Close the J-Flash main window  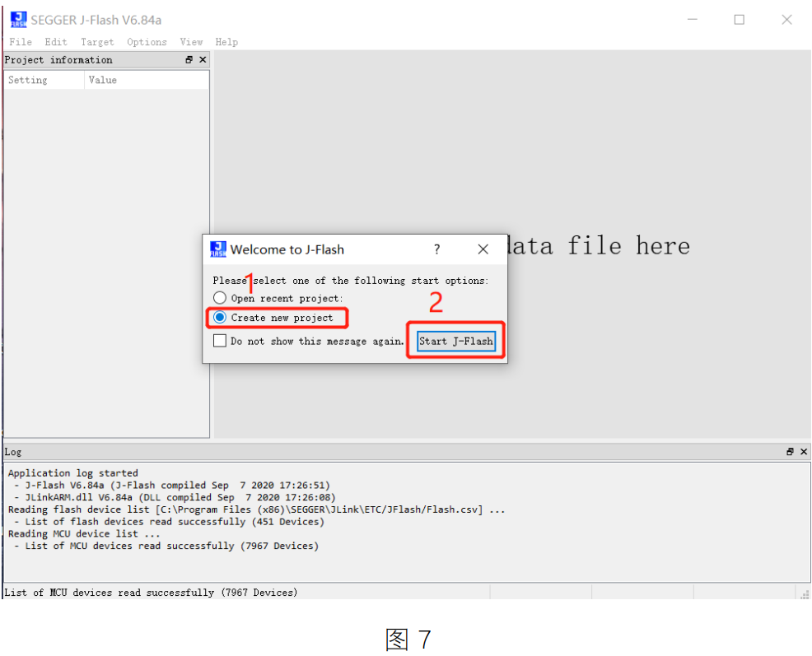coord(786,20)
